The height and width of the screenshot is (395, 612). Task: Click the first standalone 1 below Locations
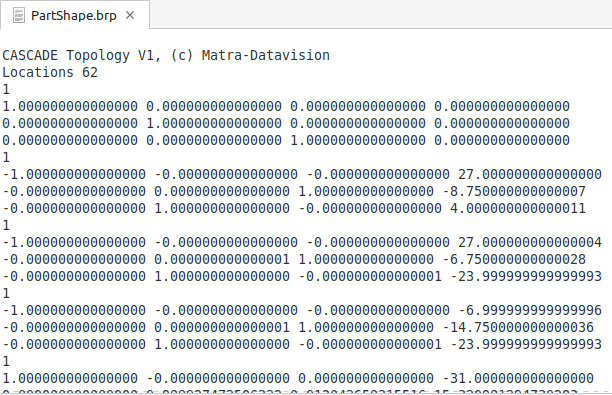[x=6, y=89]
